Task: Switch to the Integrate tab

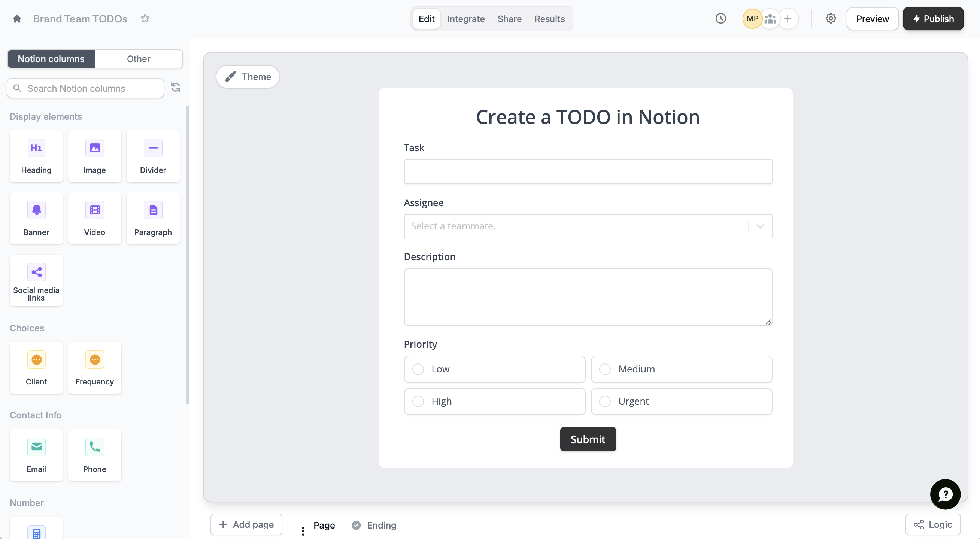Action: pos(465,19)
